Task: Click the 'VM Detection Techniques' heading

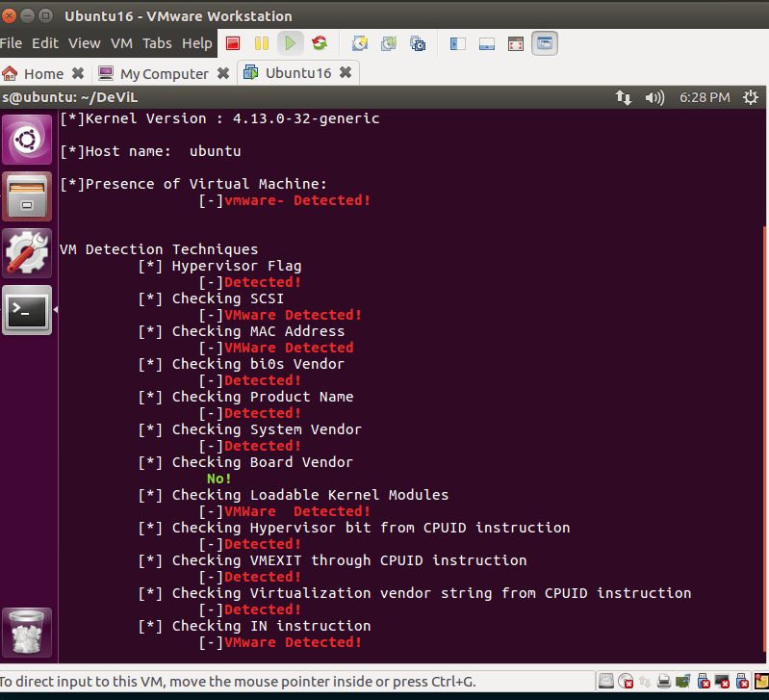Action: pos(159,249)
